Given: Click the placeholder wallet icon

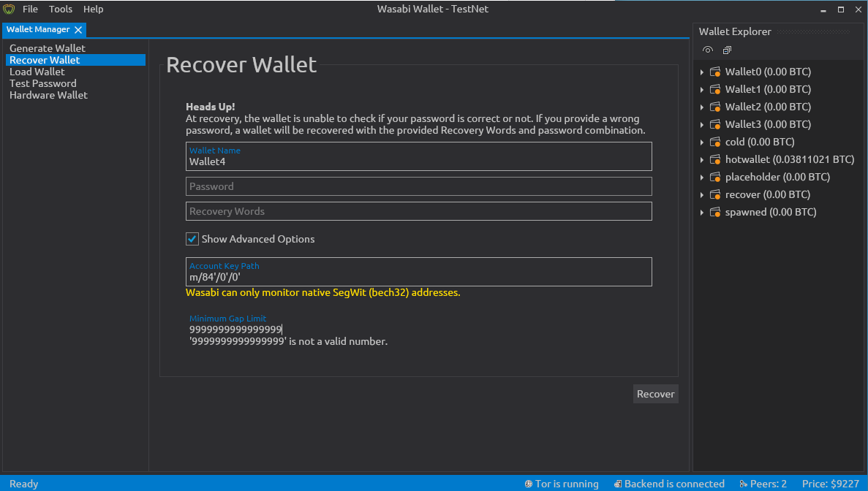Looking at the screenshot, I should click(x=715, y=177).
